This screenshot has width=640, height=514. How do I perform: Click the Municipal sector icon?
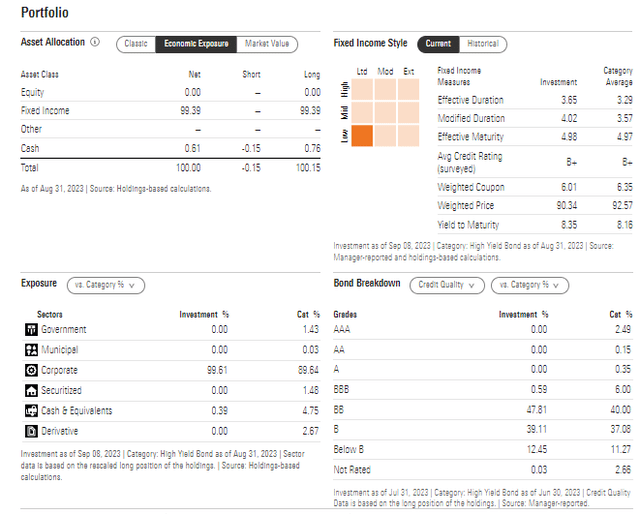(x=29, y=350)
